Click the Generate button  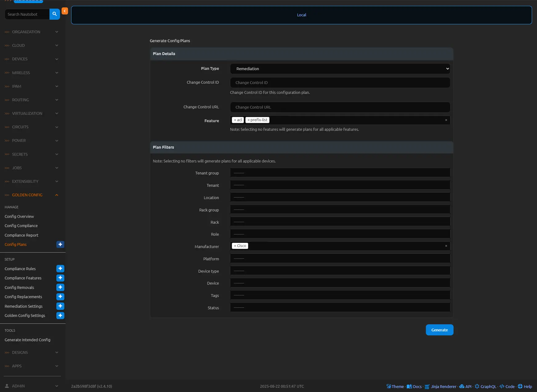pyautogui.click(x=439, y=330)
